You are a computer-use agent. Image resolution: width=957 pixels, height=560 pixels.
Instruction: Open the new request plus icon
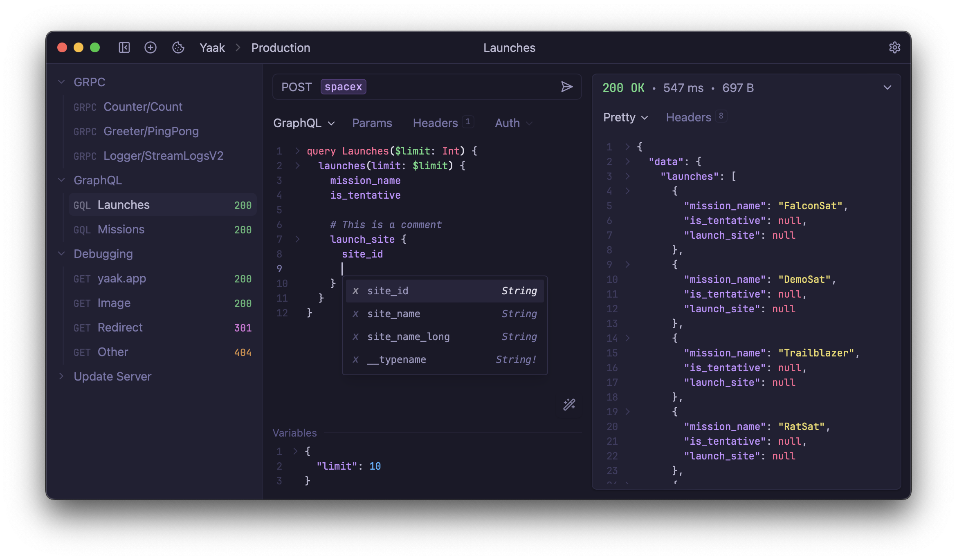coord(151,47)
